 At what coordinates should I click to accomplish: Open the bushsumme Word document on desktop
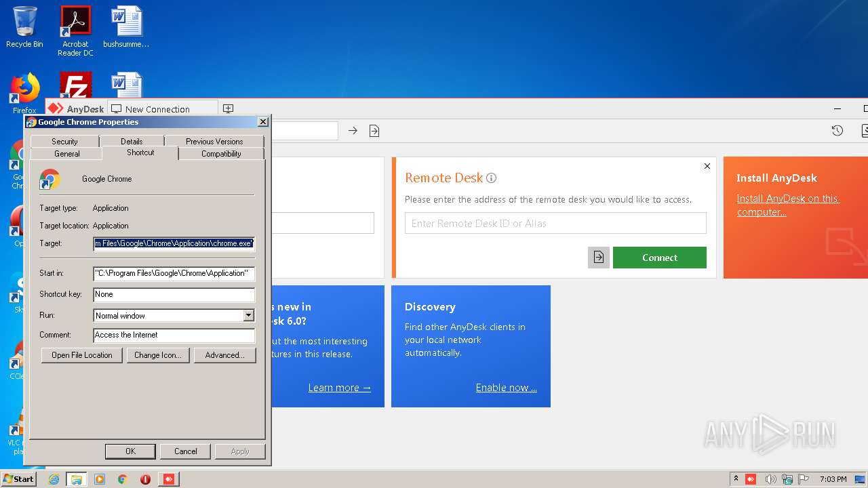tap(126, 27)
